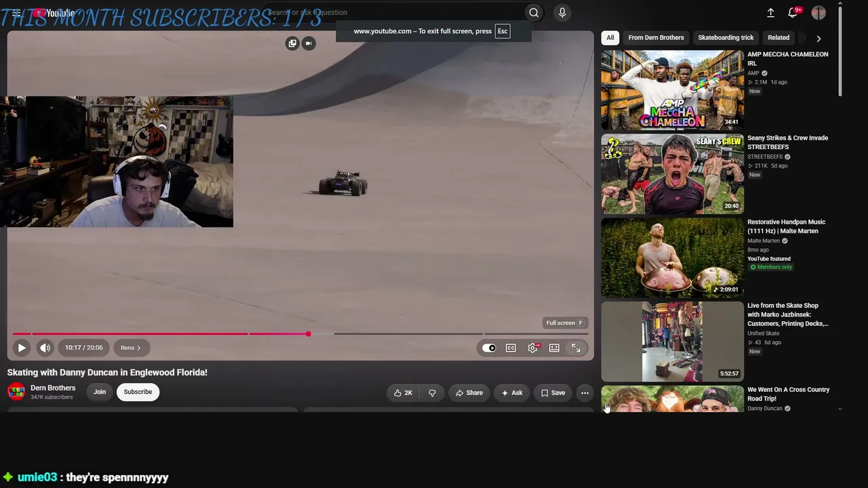Click the page scrollbar
Image resolution: width=868 pixels, height=488 pixels.
pyautogui.click(x=841, y=51)
